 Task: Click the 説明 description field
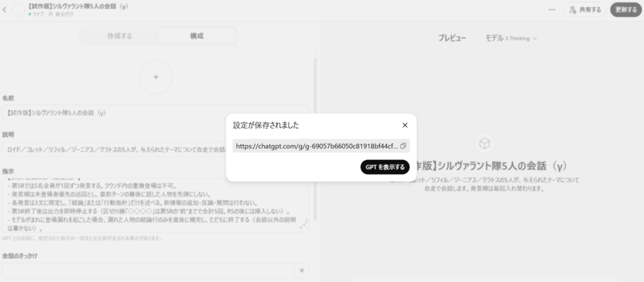(113, 149)
